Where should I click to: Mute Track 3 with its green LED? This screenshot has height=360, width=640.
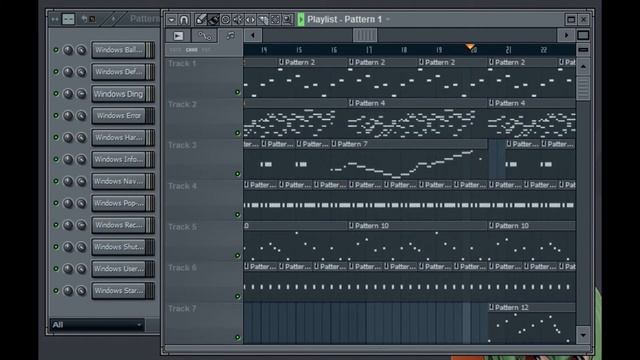coord(238,174)
